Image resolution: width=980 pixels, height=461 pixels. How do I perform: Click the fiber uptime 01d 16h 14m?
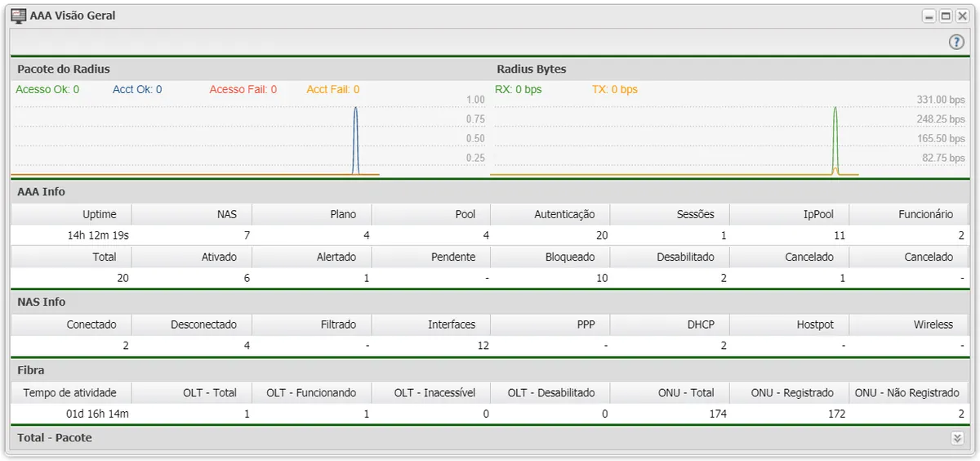click(98, 414)
